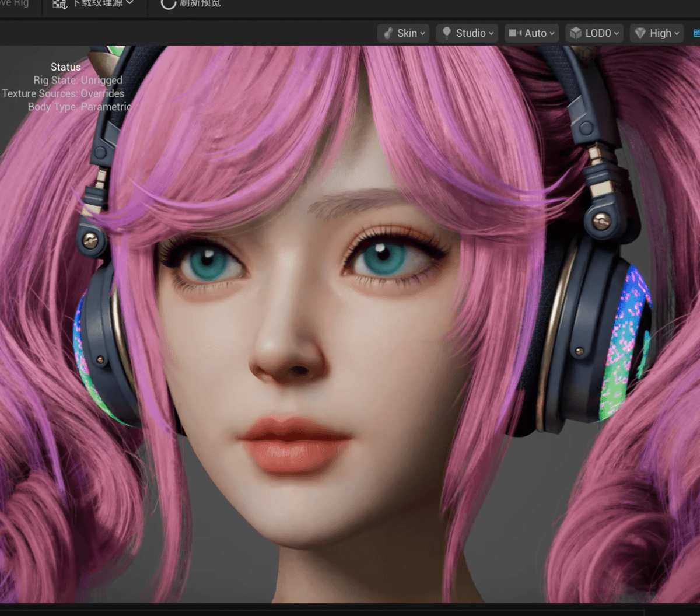700x616 pixels.
Task: Click the partially visible Rig button
Action: click(x=16, y=3)
